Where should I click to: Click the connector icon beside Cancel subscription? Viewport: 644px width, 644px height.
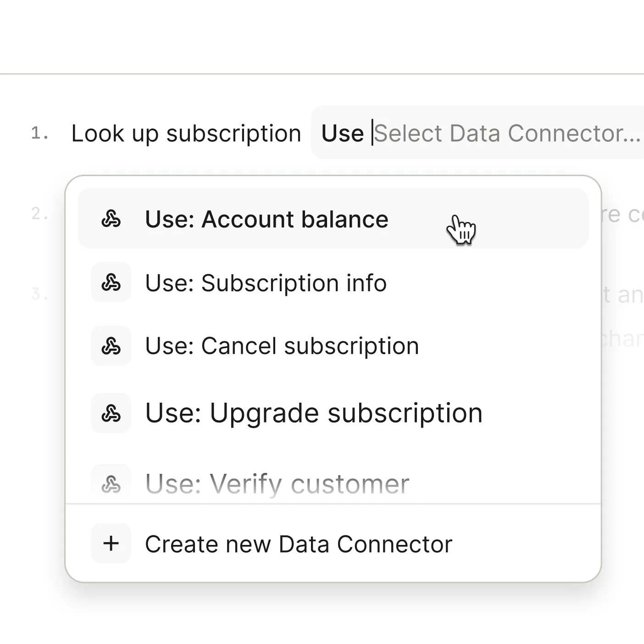click(x=111, y=345)
